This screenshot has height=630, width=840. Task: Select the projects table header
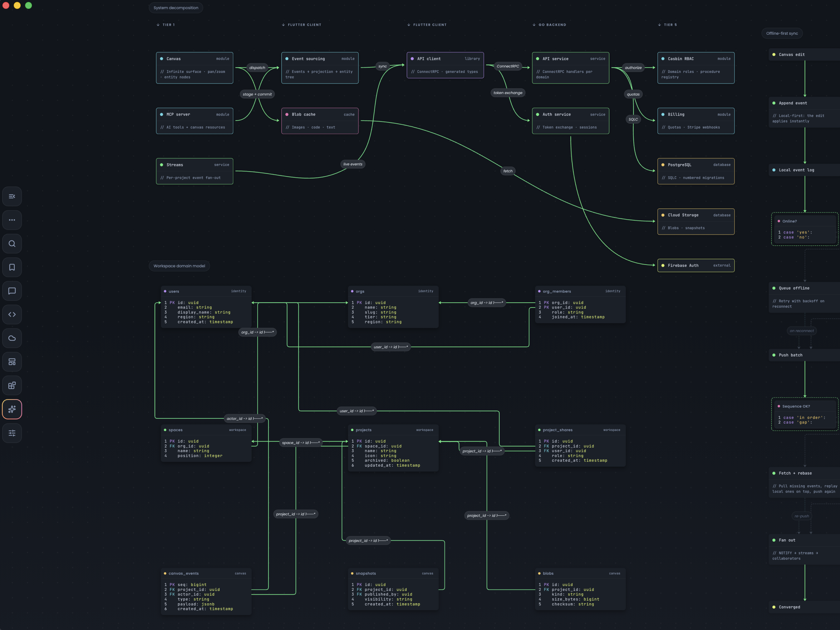[x=393, y=430]
